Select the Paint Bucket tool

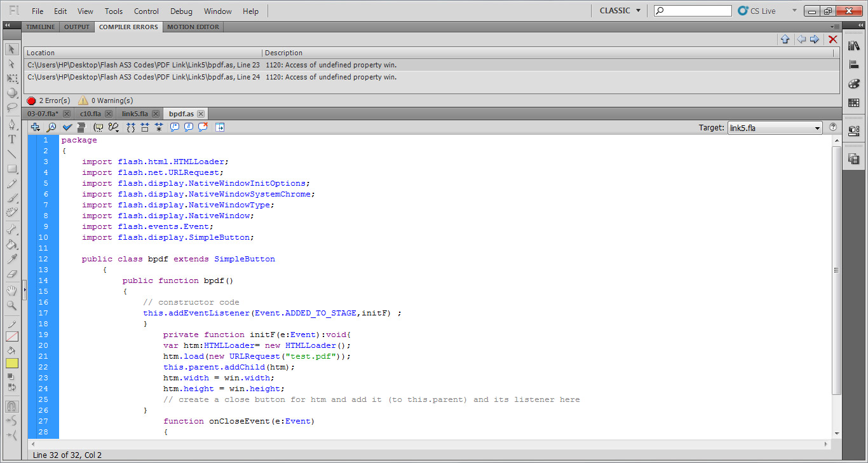[11, 244]
